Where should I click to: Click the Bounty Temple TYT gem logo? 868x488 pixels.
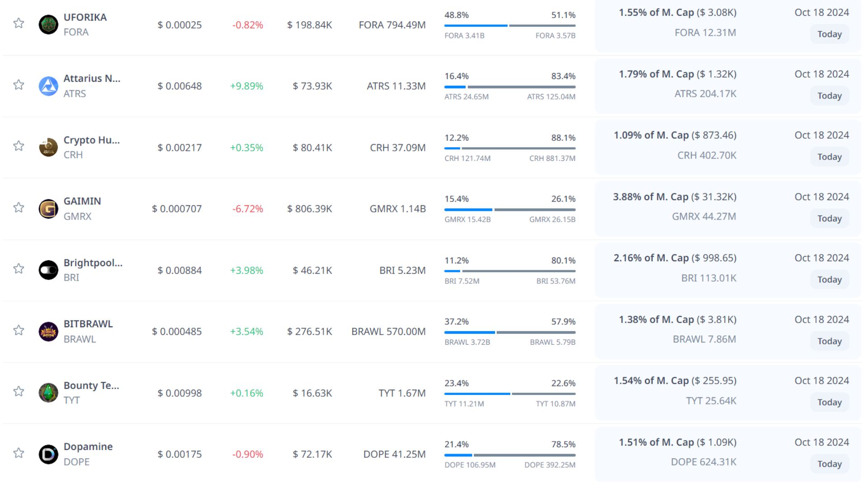click(48, 393)
